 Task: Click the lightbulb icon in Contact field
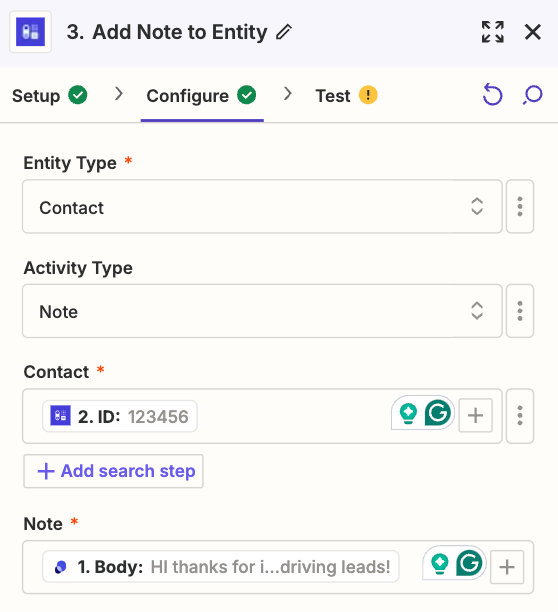(408, 413)
